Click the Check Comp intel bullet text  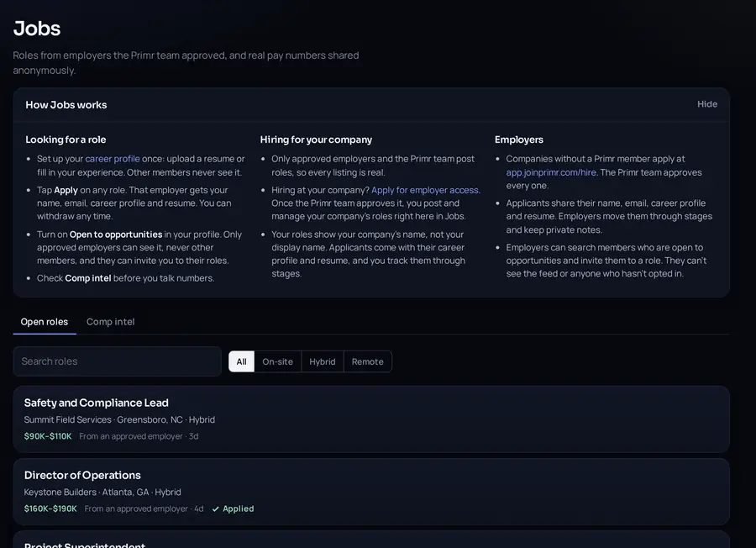[126, 278]
